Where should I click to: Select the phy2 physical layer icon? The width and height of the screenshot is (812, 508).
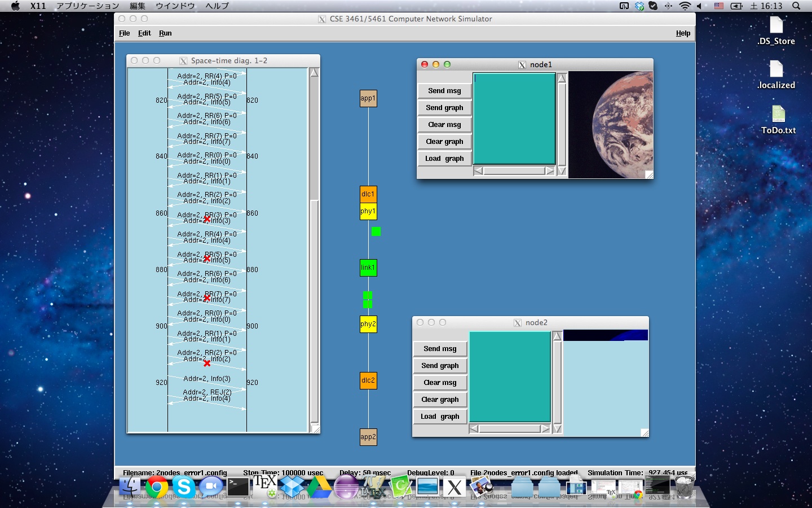[368, 324]
